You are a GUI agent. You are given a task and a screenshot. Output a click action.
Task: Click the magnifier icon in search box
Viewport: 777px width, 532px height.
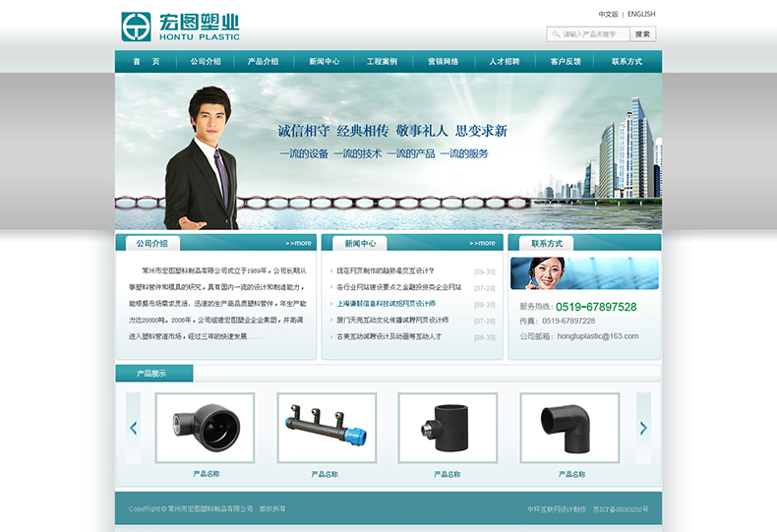(x=556, y=34)
